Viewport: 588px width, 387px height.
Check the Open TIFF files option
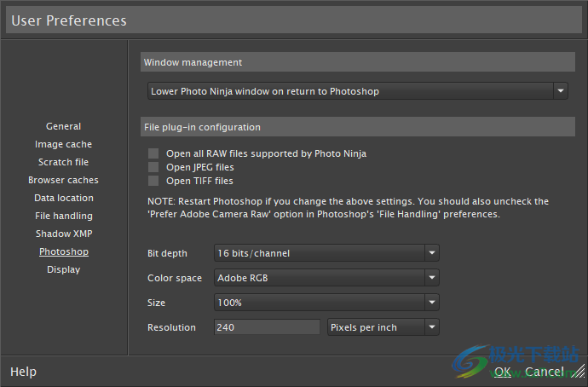(153, 181)
